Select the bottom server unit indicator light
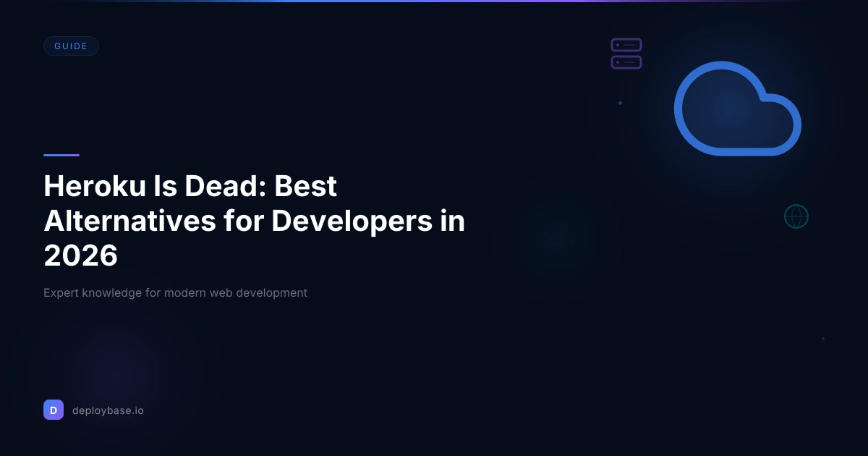Screen dimensions: 868x456 tap(619, 62)
